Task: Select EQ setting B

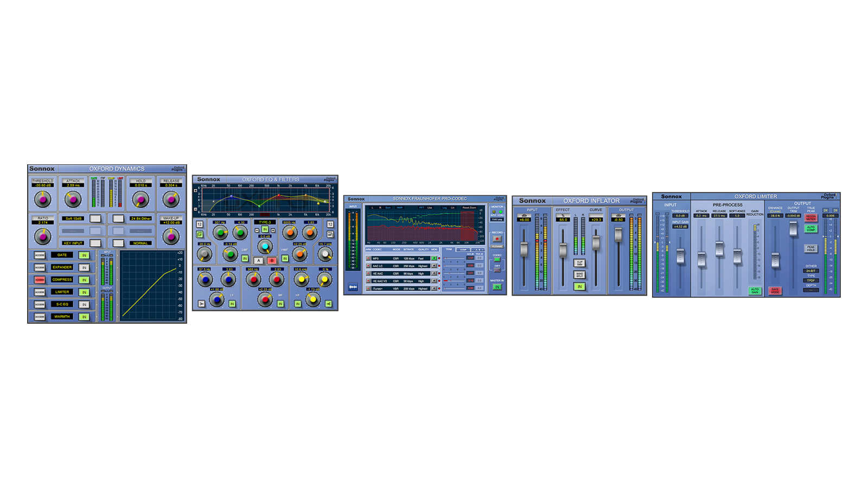Action: click(x=272, y=261)
